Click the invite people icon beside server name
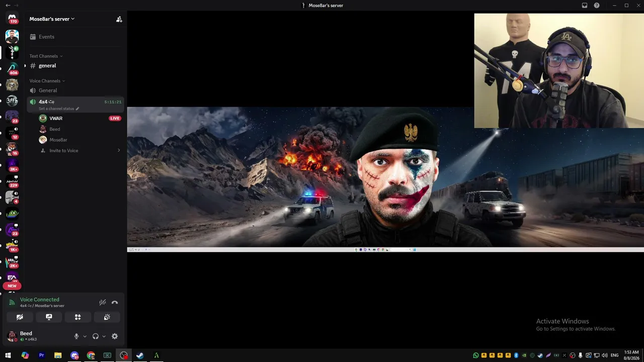Image resolution: width=644 pixels, height=362 pixels. coord(119,19)
